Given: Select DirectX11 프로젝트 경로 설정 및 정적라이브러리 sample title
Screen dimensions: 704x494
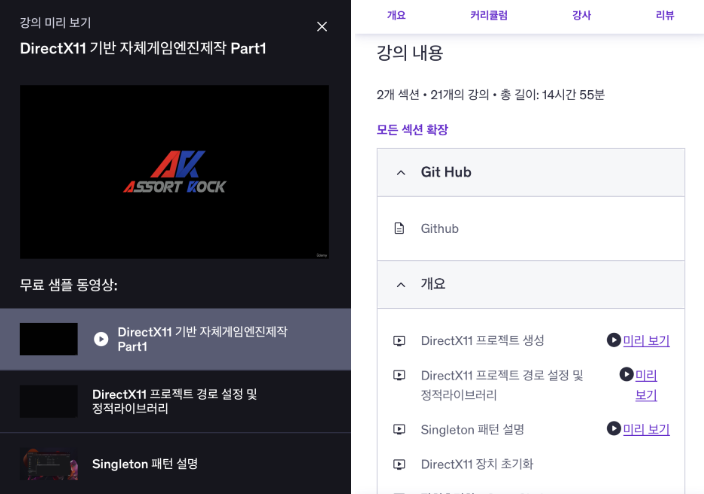Looking at the screenshot, I should point(174,401).
